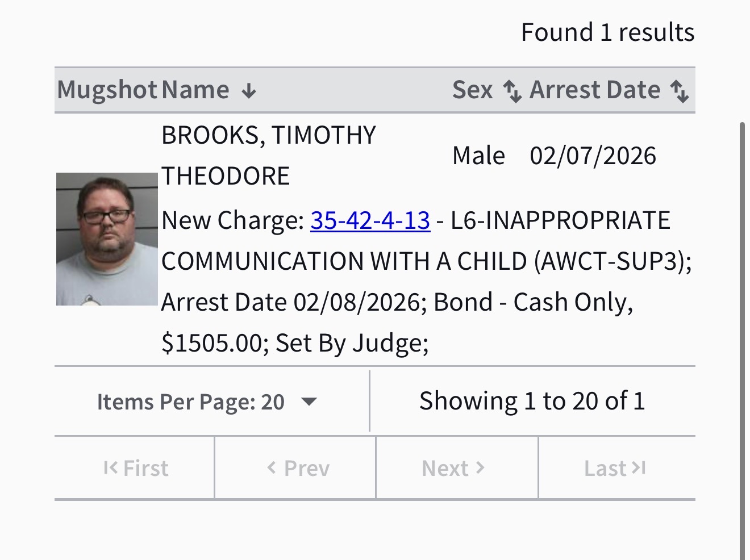Viewport: 750px width, 560px height.
Task: Click the caret arrow beside Items Per Page 20
Action: point(309,402)
